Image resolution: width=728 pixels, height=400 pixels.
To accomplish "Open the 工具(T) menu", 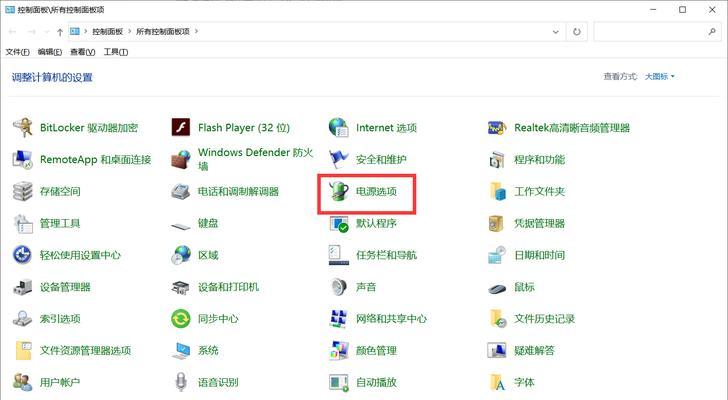I will click(116, 52).
